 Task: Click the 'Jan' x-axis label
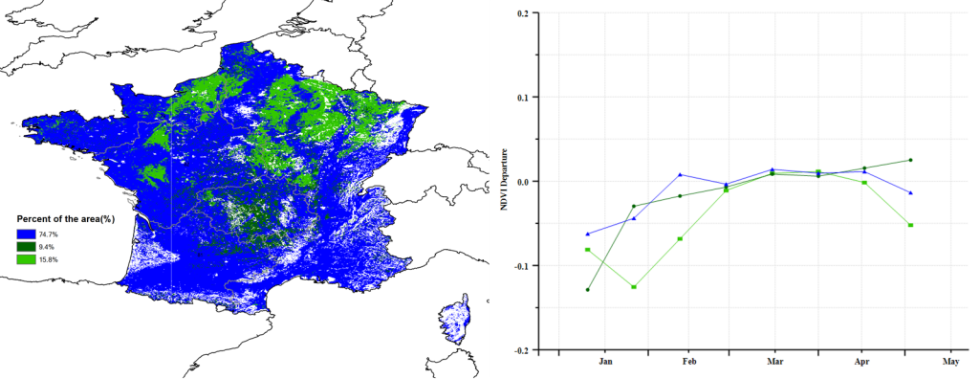pyautogui.click(x=605, y=362)
